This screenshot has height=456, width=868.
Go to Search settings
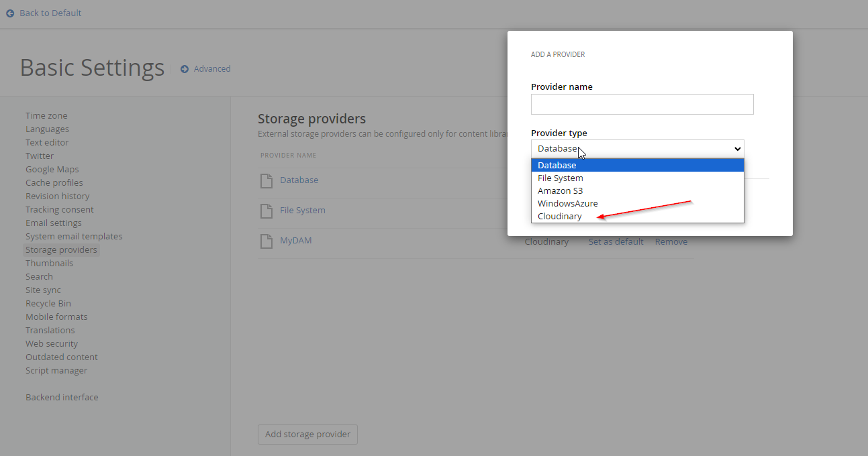39,277
